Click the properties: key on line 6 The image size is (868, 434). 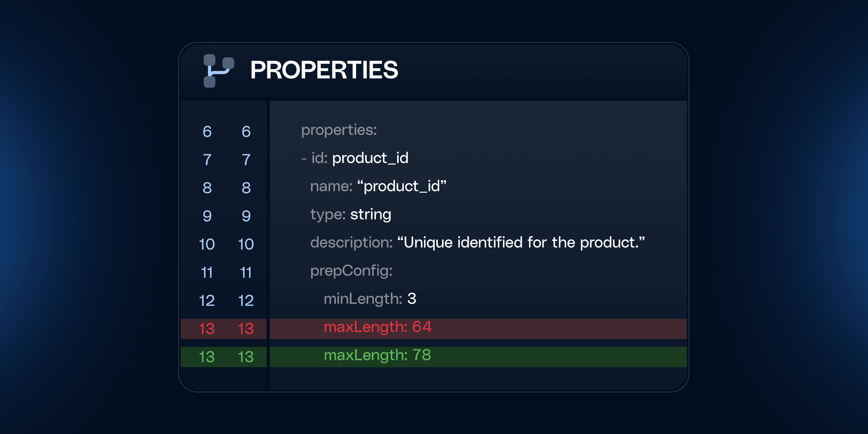[339, 130]
